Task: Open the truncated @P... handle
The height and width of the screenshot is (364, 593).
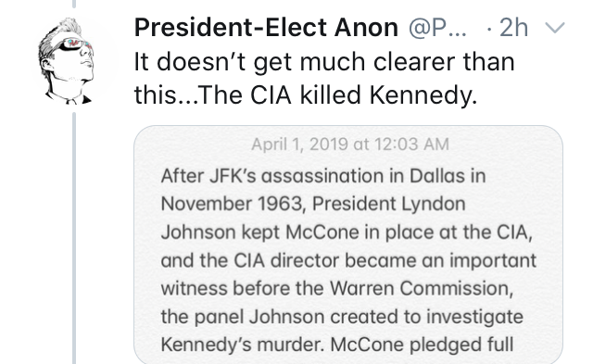Action: (x=437, y=28)
